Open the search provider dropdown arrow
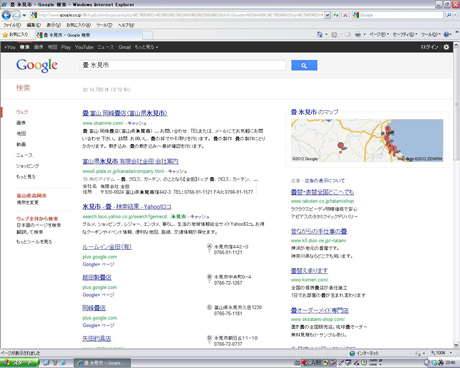Screen dimensions: 460x368 tap(455, 15)
